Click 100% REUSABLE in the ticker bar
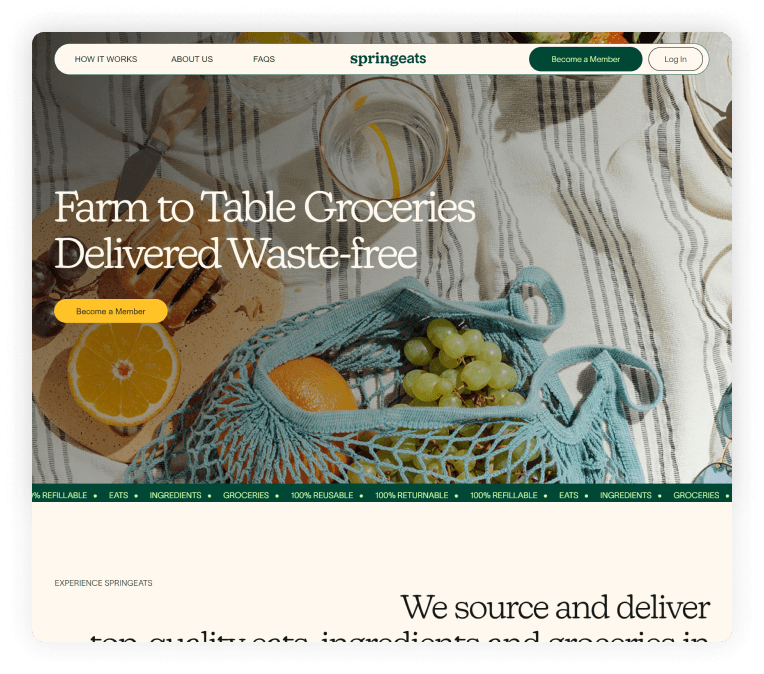 click(322, 495)
